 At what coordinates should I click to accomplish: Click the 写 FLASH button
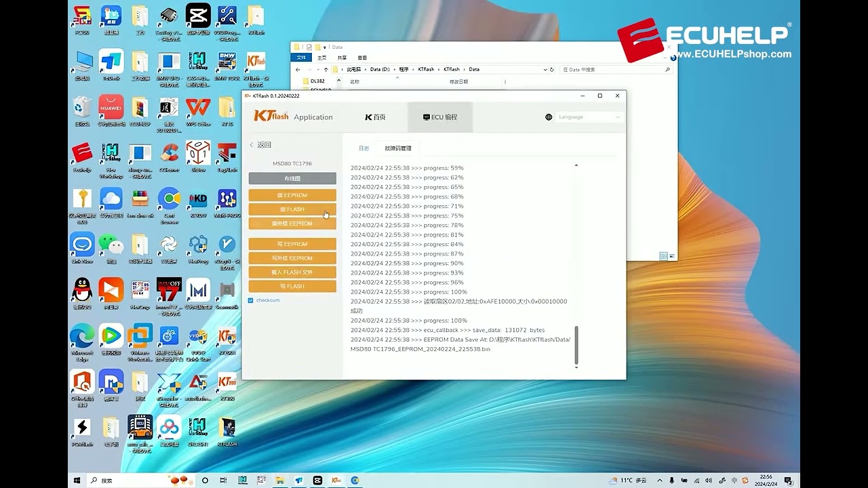tap(292, 287)
